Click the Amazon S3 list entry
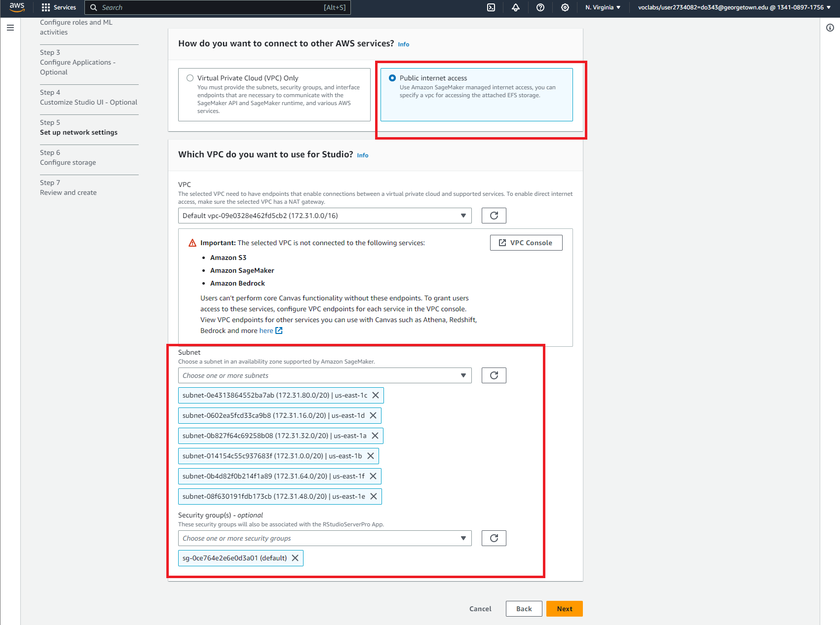Screen dimensions: 840x625 [228, 257]
